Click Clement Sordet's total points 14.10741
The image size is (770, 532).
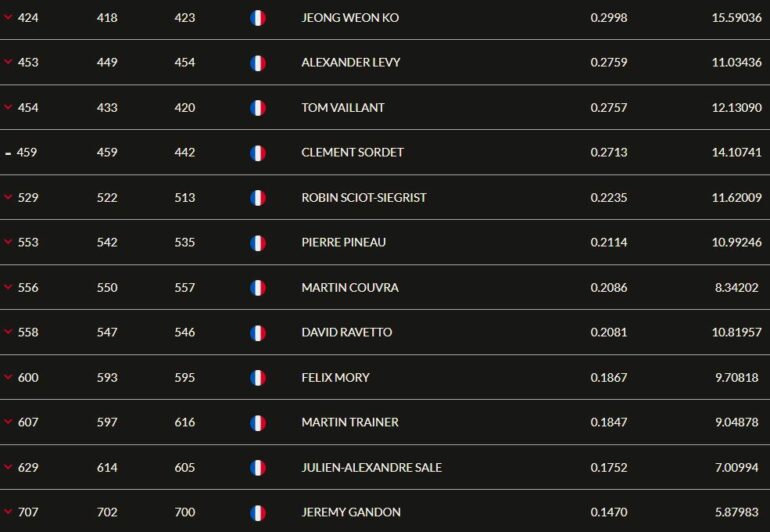coord(736,153)
